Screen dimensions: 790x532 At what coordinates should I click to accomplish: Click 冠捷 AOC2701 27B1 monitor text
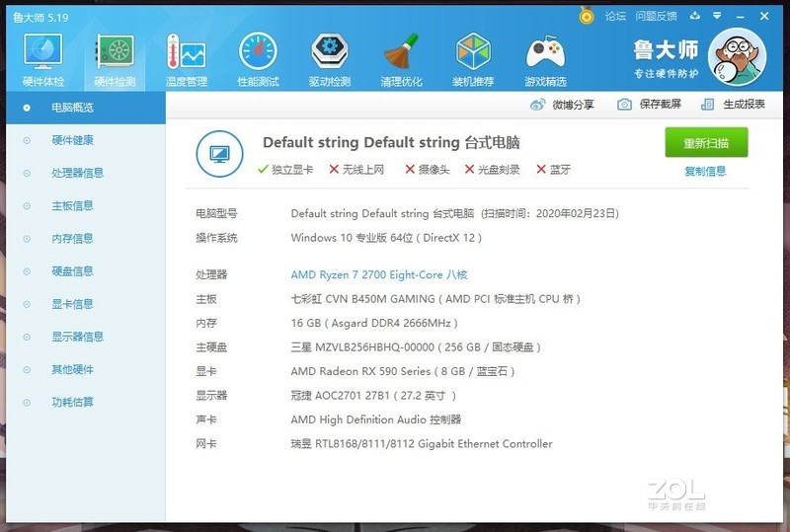click(373, 396)
